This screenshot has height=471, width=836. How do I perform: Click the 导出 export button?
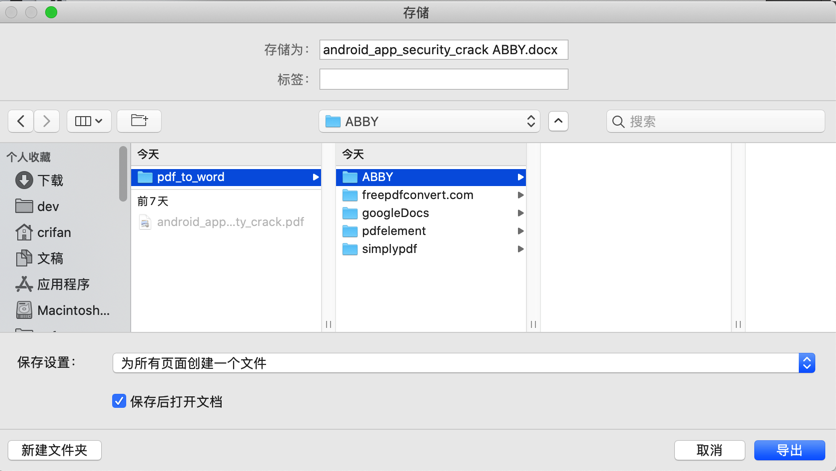click(x=789, y=450)
